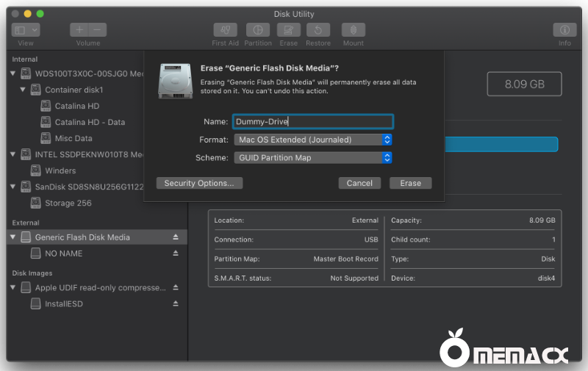Click the remove volume minus button
Image resolution: width=588 pixels, height=371 pixels.
click(98, 30)
